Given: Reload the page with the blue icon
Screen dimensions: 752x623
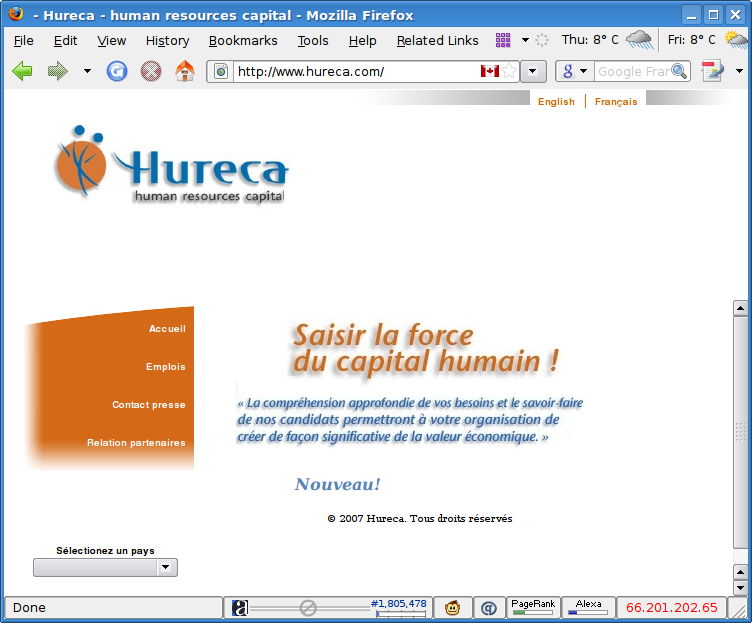Looking at the screenshot, I should [117, 71].
